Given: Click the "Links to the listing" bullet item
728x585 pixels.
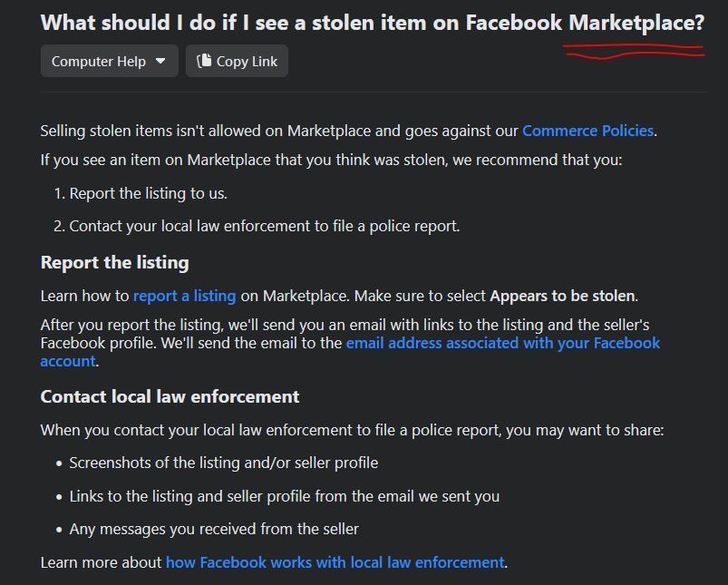Looking at the screenshot, I should point(284,496).
